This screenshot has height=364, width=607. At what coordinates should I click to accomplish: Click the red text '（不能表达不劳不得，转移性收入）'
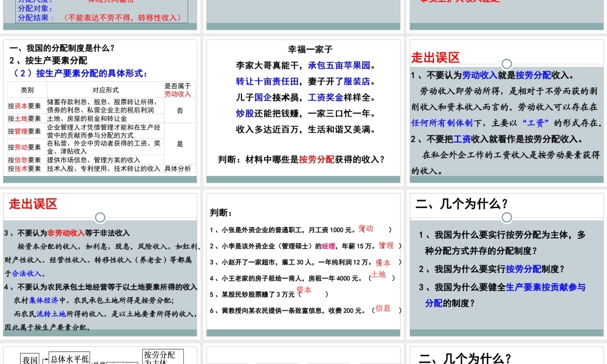click(123, 18)
